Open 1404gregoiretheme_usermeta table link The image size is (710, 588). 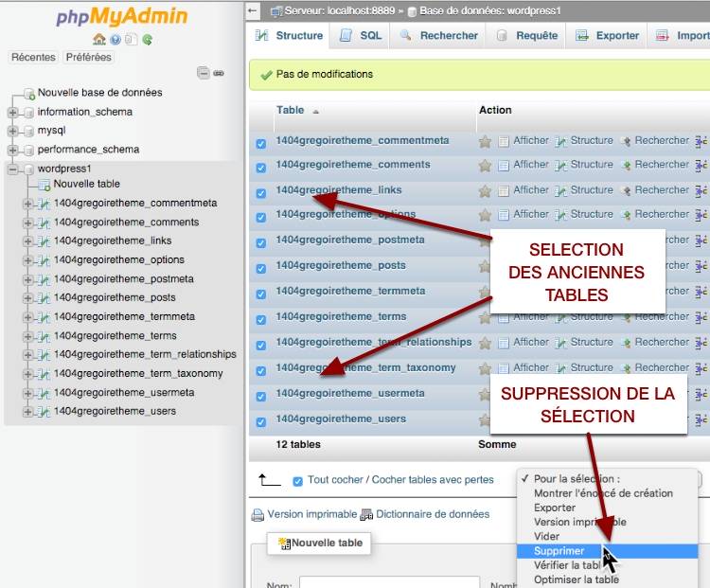tap(350, 393)
